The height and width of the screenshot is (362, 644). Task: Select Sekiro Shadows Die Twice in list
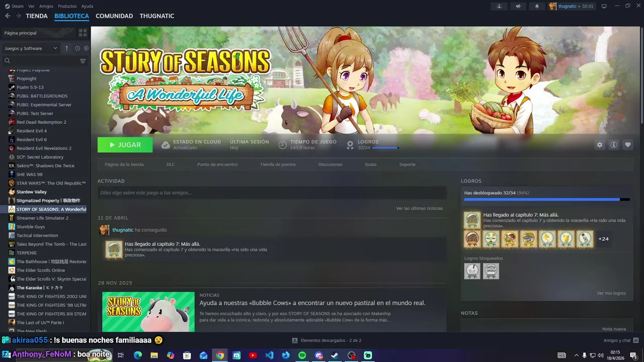click(x=45, y=165)
